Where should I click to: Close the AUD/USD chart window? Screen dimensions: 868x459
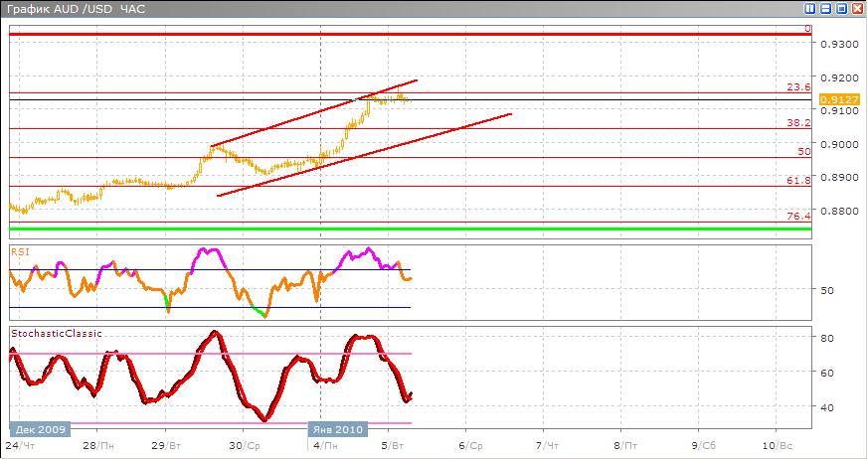tap(857, 9)
